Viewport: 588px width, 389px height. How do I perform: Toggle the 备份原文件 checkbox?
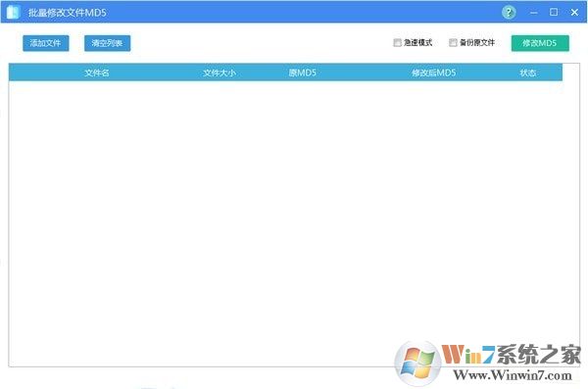[453, 42]
